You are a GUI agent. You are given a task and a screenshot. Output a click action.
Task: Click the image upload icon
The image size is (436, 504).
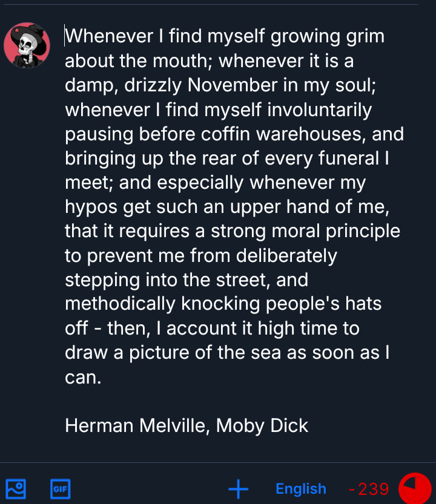point(16,488)
